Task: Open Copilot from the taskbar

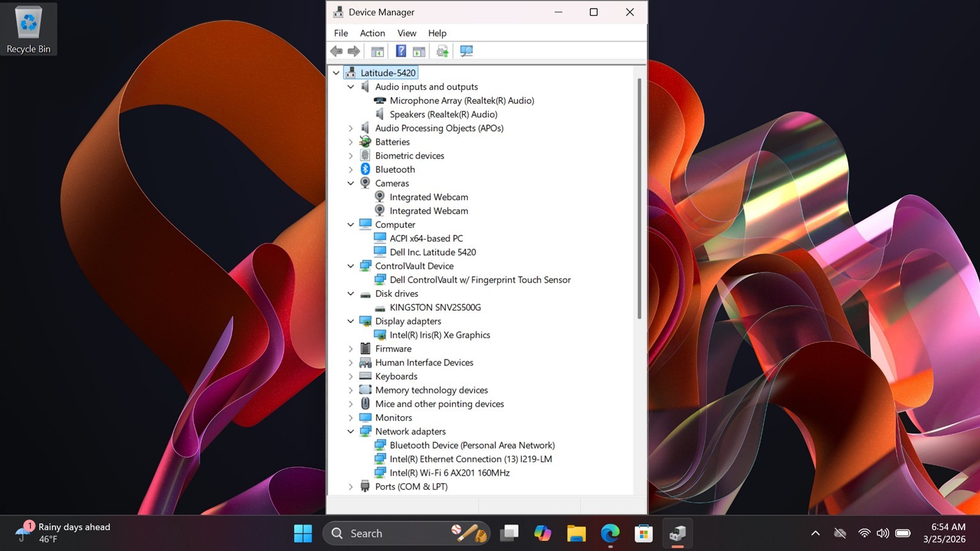Action: pyautogui.click(x=543, y=533)
